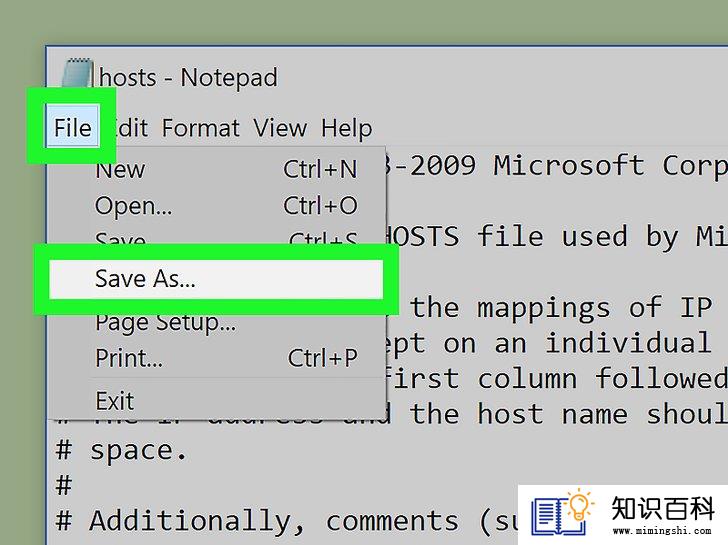Select Save As... in the File menu
728x545 pixels.
tap(216, 279)
